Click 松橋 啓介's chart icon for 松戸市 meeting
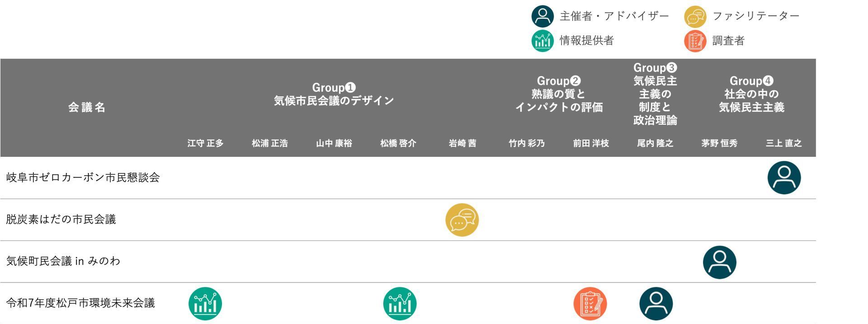This screenshot has height=324, width=868. [400, 304]
